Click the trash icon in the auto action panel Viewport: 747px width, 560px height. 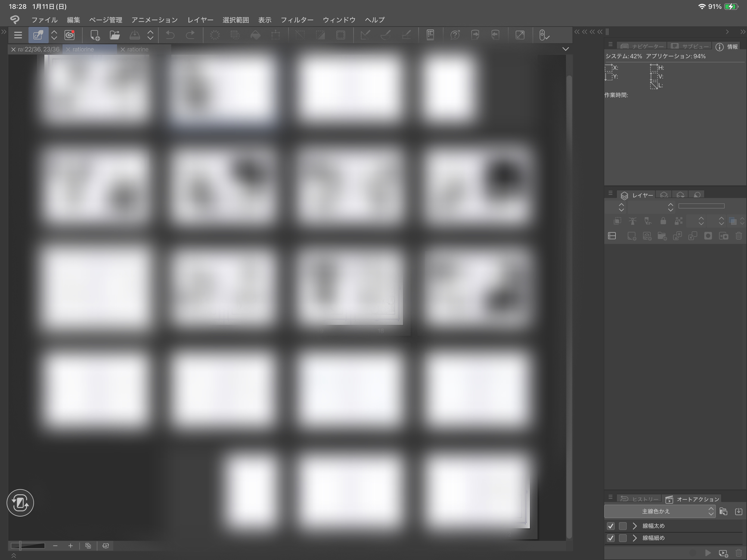[738, 553]
